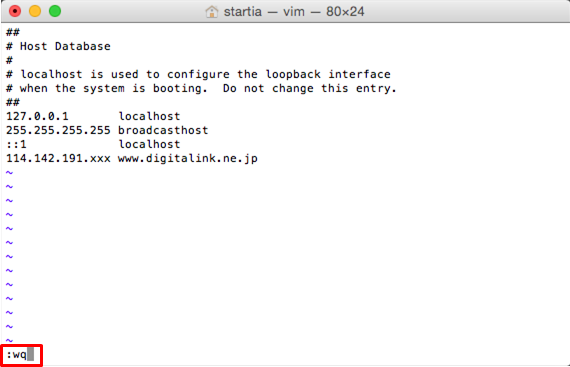Click the home folder icon in title
570x367 pixels.
[212, 12]
